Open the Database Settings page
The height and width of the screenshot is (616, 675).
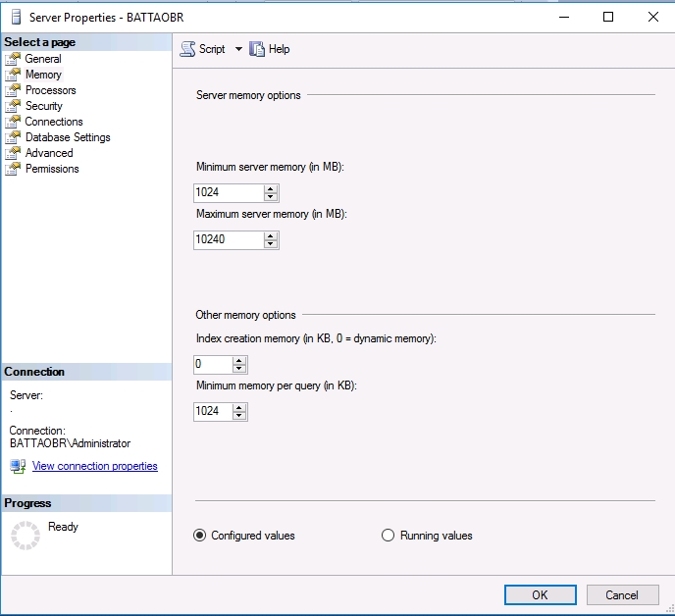68,137
